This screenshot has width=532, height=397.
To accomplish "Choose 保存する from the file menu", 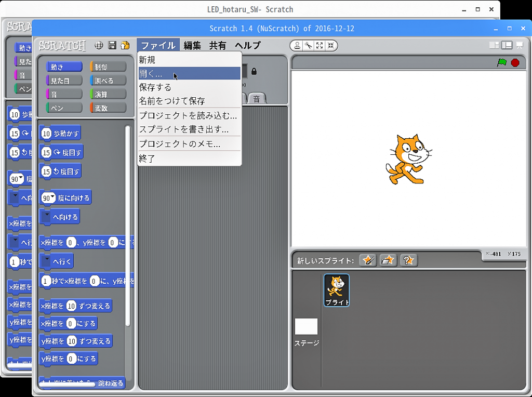I will click(189, 87).
